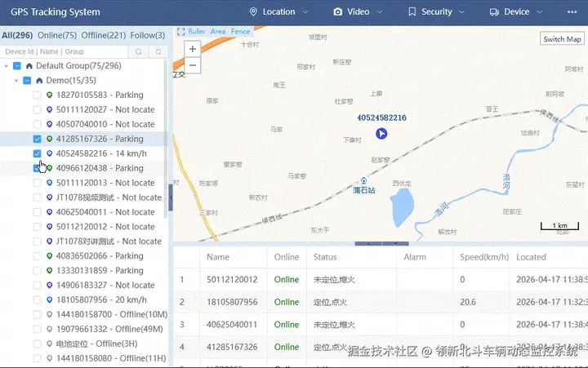This screenshot has height=368, width=588.
Task: Toggle the Demo group checkbox
Action: (27, 81)
